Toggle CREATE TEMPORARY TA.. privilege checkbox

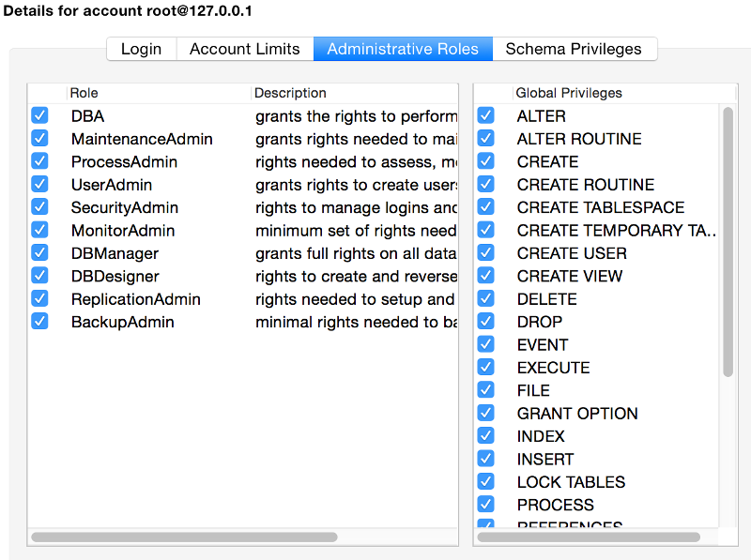(485, 230)
